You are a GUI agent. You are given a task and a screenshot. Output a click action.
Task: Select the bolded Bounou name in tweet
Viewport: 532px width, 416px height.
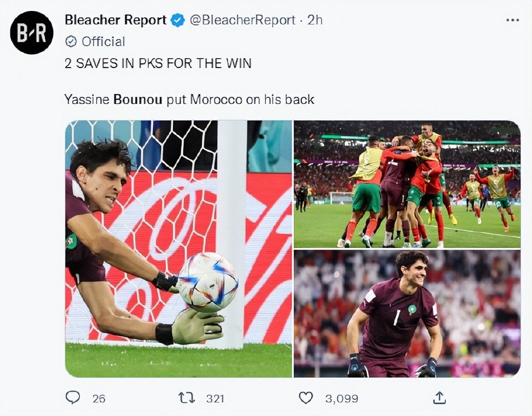[138, 99]
